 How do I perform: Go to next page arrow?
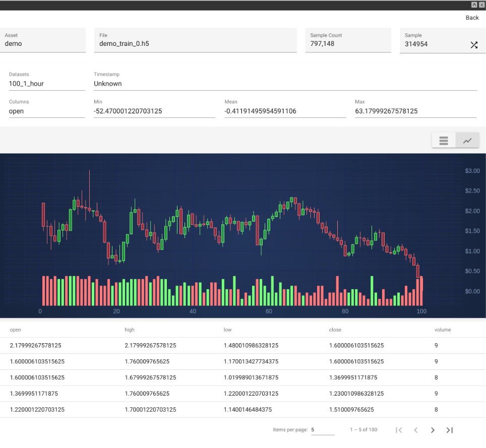click(x=433, y=430)
